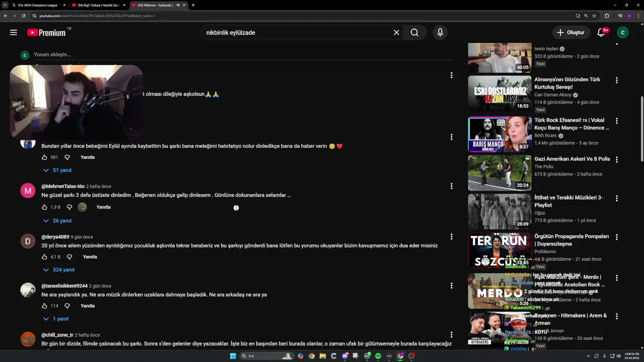Viewport: 644px width, 362px height.
Task: Dislike derya4089's comment
Action: point(70,257)
